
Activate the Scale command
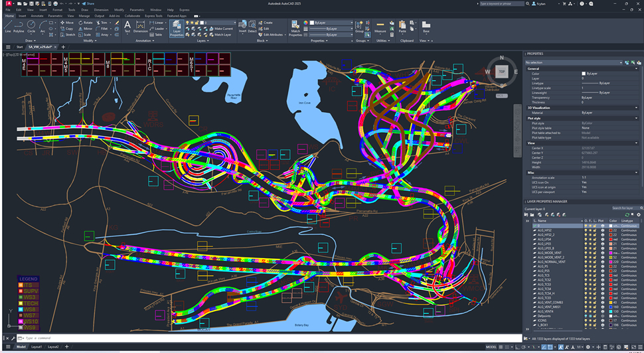tap(85, 35)
